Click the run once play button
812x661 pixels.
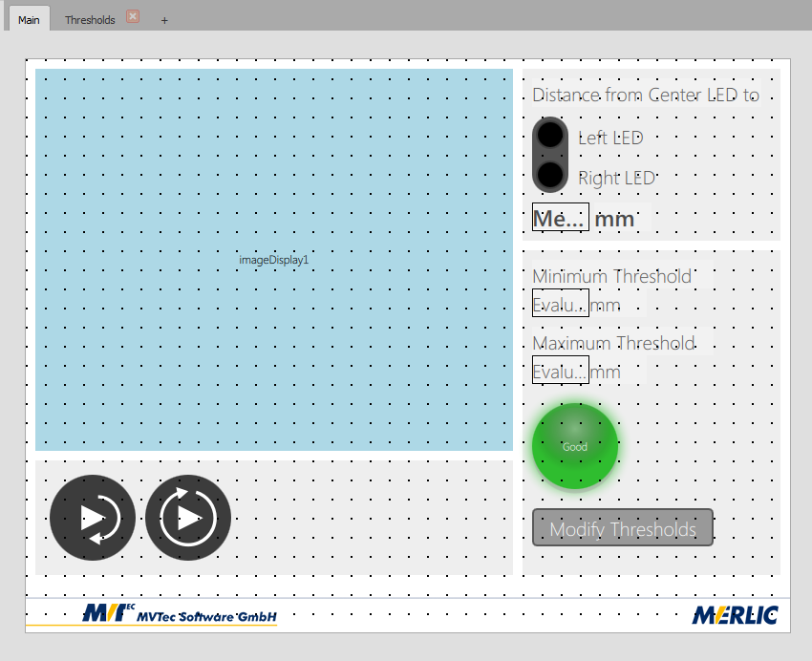click(93, 518)
